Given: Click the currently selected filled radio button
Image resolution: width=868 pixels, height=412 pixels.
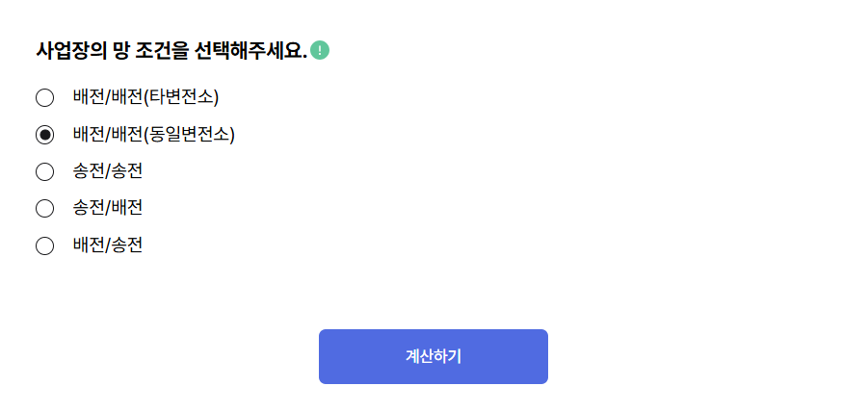Looking at the screenshot, I should coord(44,135).
